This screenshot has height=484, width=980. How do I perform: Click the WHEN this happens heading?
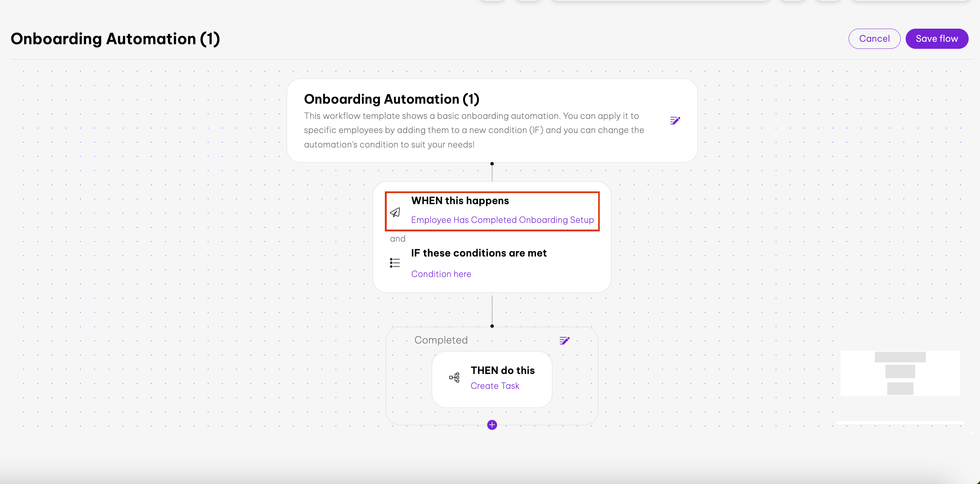tap(460, 200)
